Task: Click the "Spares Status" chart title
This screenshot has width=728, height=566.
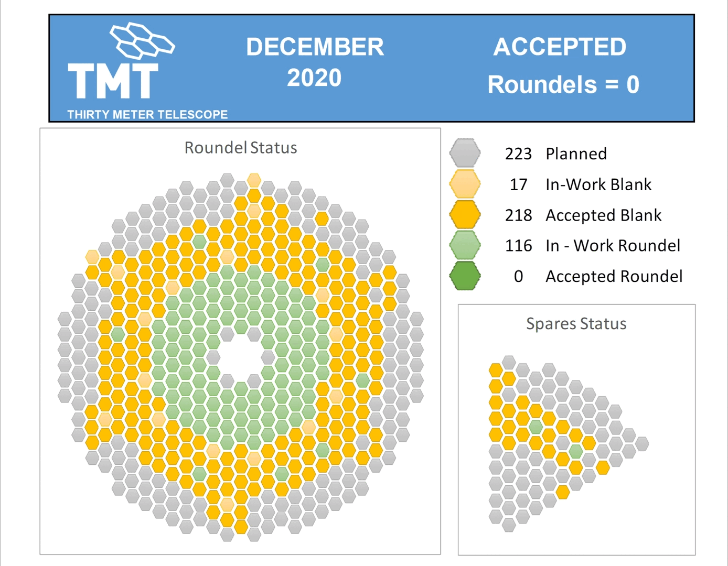Action: click(x=576, y=324)
